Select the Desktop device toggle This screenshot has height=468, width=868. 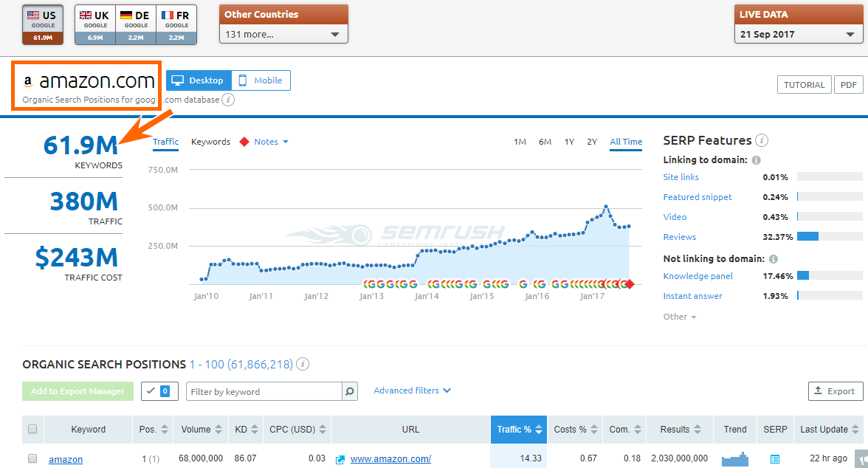(x=199, y=80)
